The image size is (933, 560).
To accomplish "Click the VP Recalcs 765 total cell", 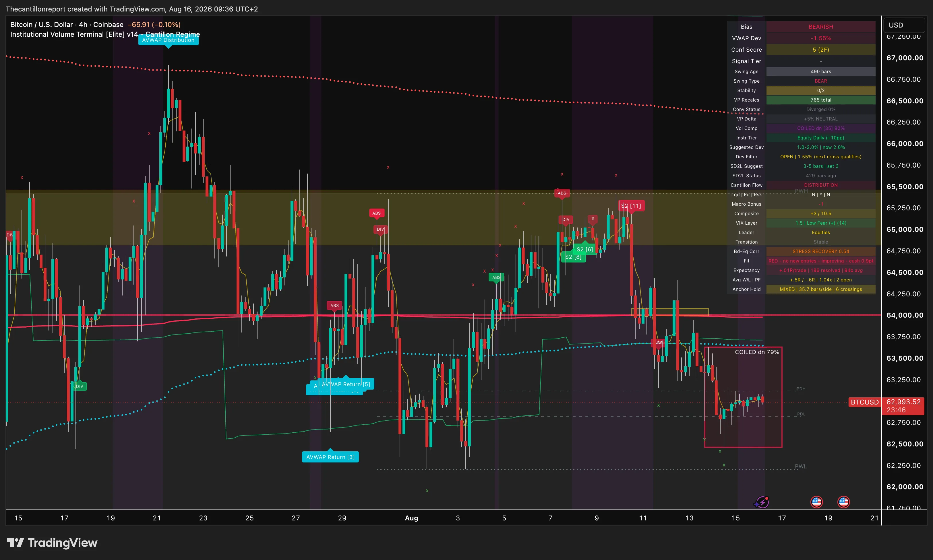I will coord(820,100).
